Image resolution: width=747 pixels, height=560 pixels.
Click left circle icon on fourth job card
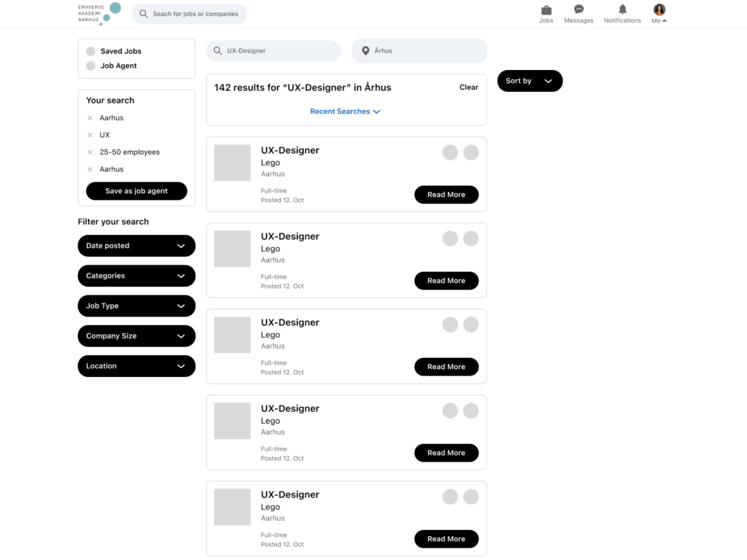[x=449, y=411]
